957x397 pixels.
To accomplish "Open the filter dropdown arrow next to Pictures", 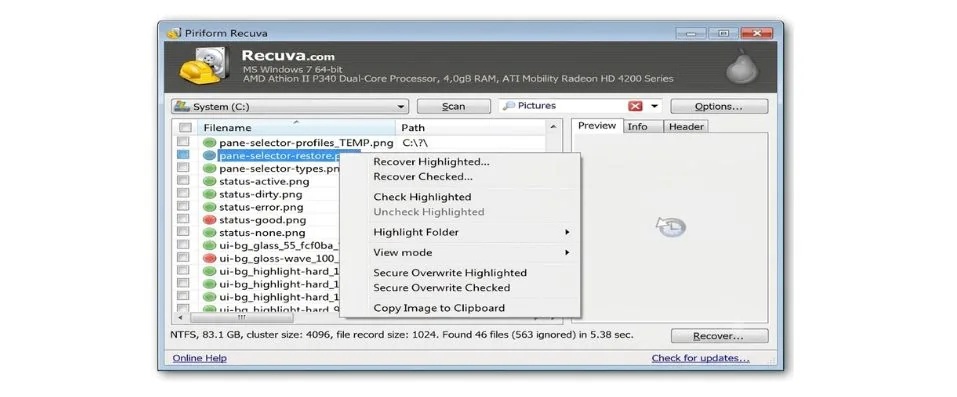I will [655, 106].
